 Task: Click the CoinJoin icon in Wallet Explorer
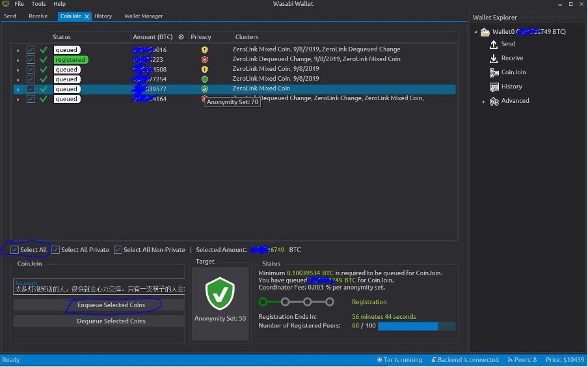(494, 73)
